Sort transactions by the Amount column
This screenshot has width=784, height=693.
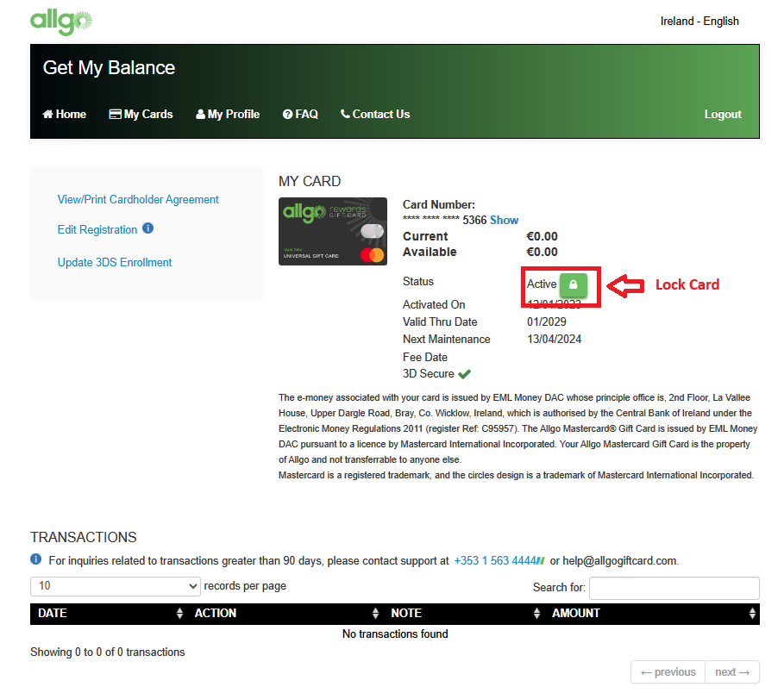click(x=655, y=614)
